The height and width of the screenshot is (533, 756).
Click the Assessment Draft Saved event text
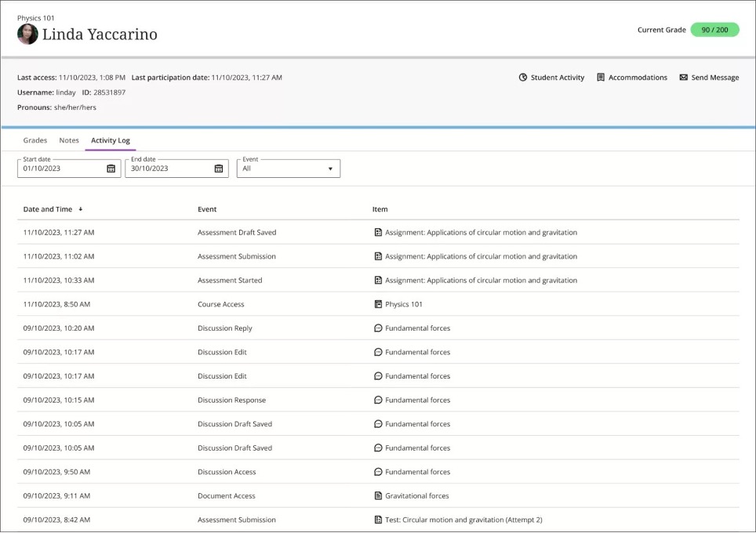point(237,232)
